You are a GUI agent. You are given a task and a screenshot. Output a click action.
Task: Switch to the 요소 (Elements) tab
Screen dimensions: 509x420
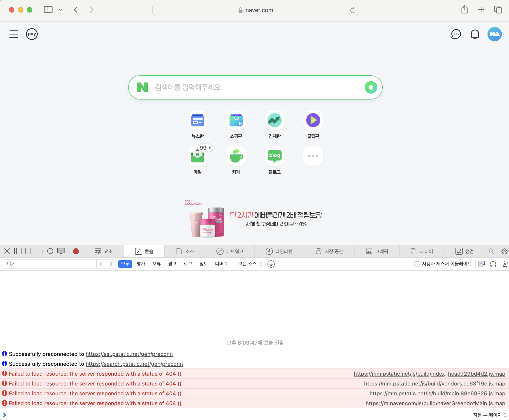(x=104, y=251)
